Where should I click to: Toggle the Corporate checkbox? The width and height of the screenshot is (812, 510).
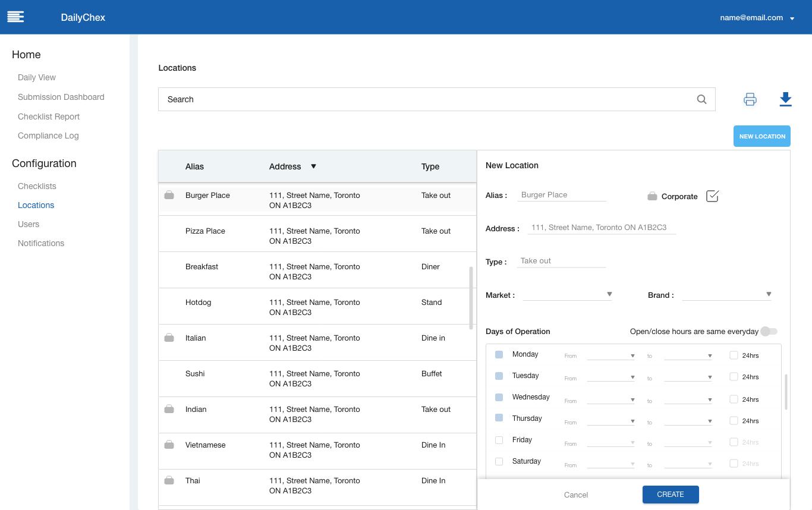tap(712, 196)
